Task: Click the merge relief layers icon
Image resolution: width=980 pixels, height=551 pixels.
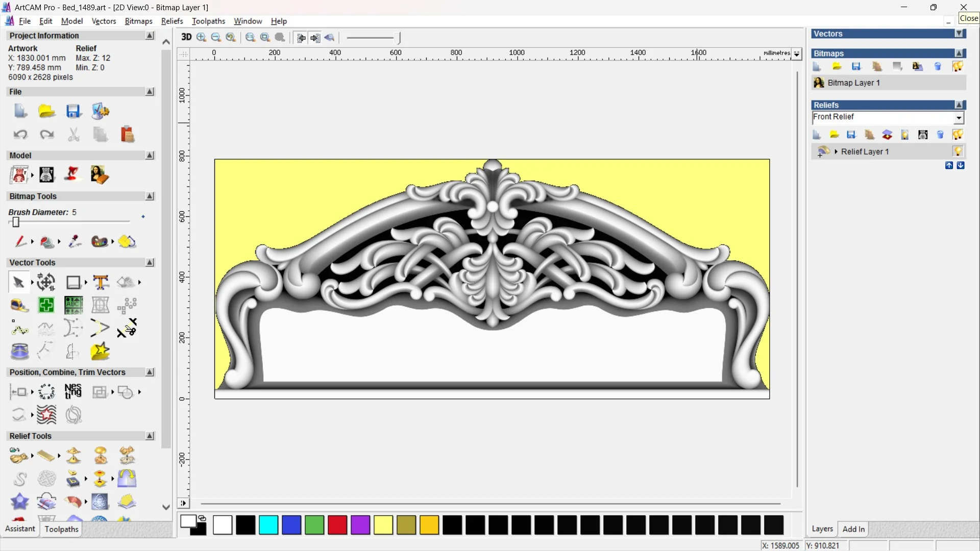Action: 887,135
